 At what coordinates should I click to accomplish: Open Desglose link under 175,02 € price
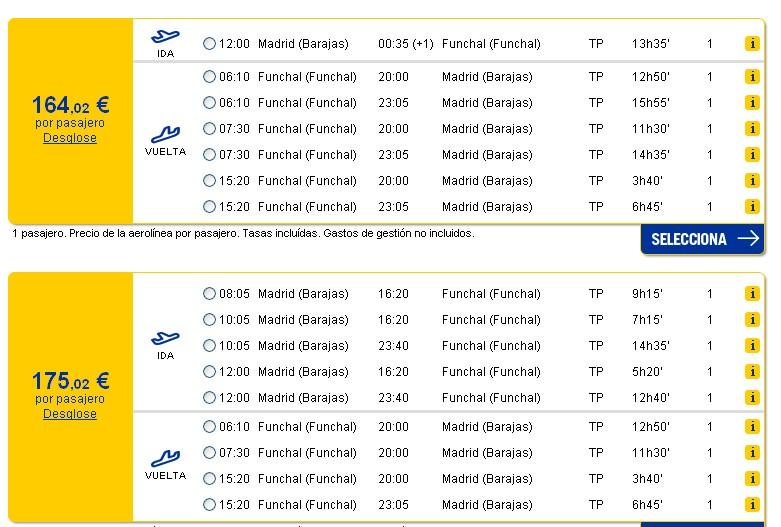click(x=70, y=414)
